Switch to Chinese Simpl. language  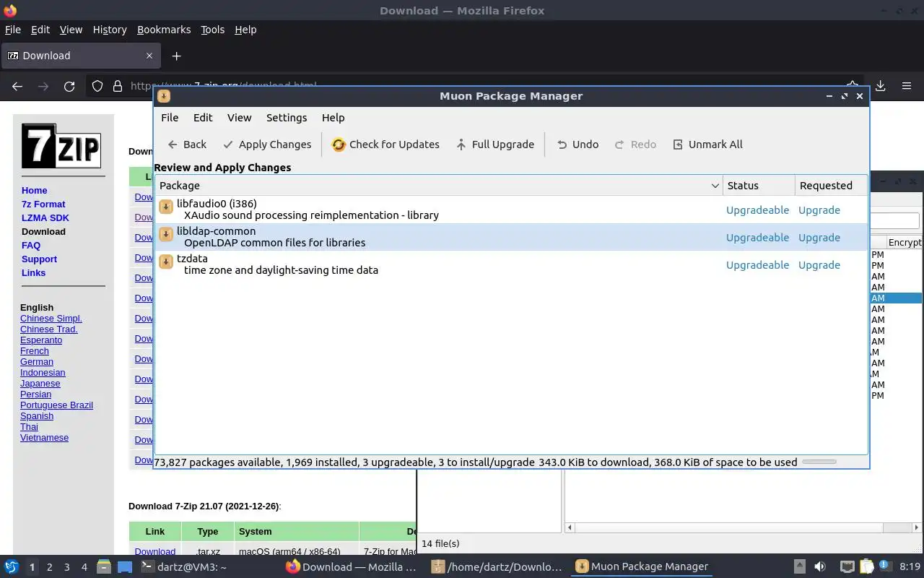point(51,319)
